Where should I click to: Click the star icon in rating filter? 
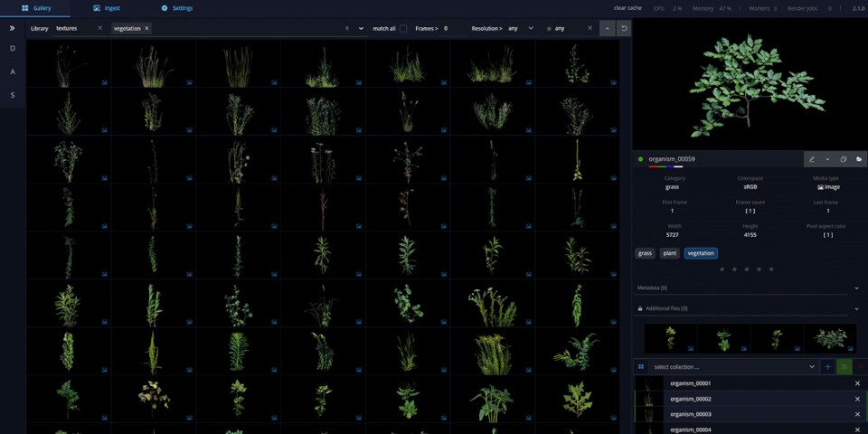point(549,28)
